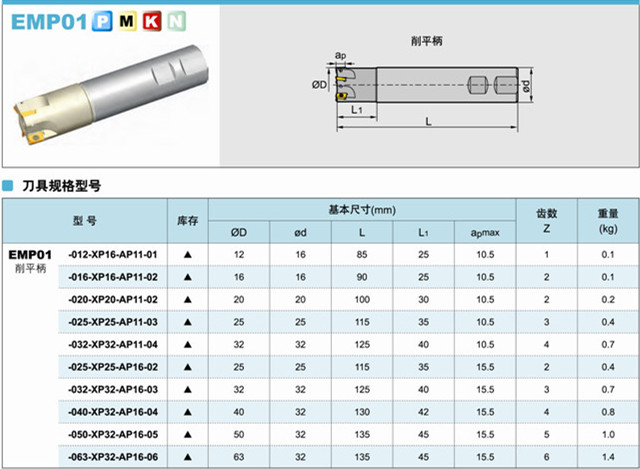The image size is (640, 469).
Task: Click blue square bullet beside 刀具规格型号
Action: point(8,186)
